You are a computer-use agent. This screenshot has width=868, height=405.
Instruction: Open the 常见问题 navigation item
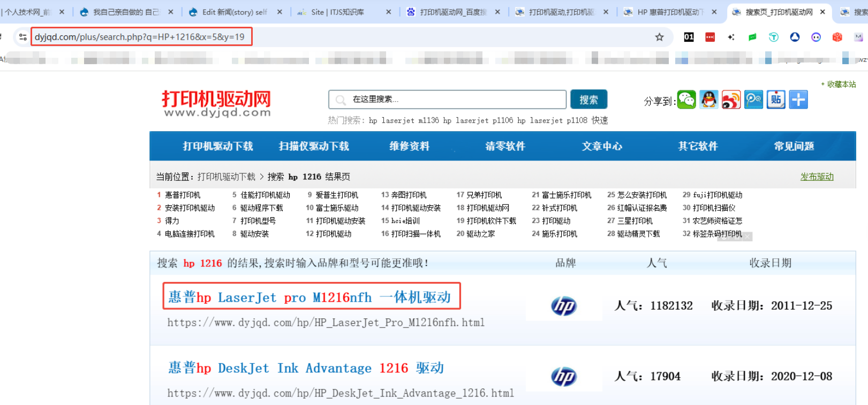pos(794,146)
